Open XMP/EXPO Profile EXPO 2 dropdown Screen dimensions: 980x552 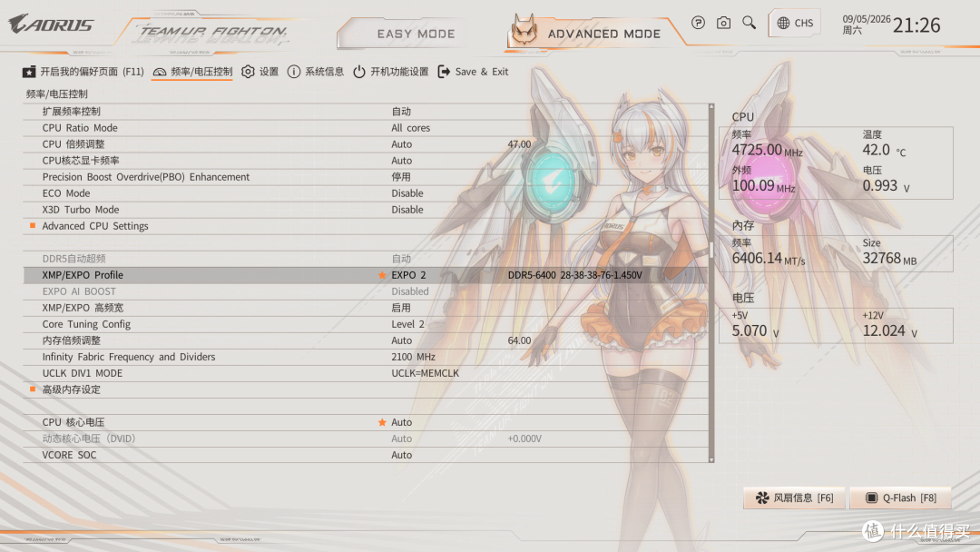pyautogui.click(x=408, y=275)
